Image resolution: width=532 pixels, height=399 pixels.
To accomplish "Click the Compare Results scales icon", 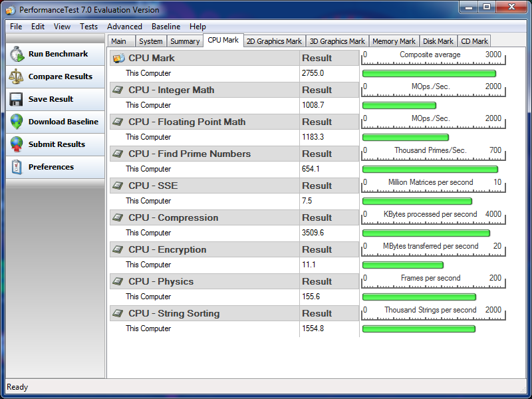I will click(x=16, y=76).
